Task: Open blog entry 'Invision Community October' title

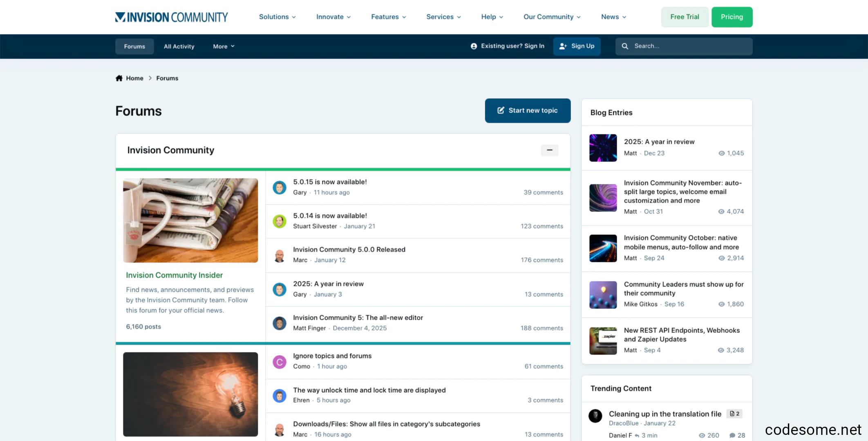Action: tap(681, 243)
